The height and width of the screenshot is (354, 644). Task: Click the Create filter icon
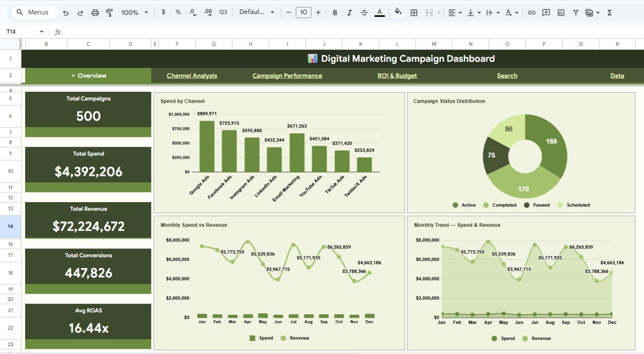(575, 12)
